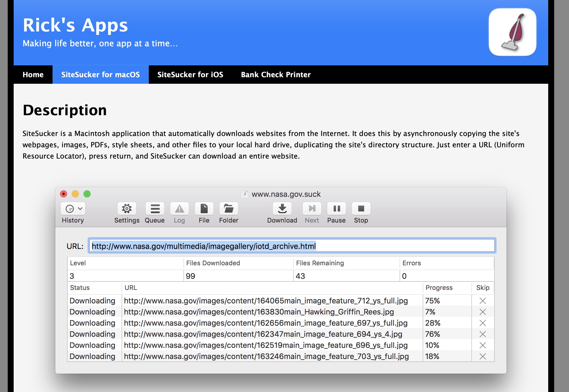Click the Log warning triangle icon
The height and width of the screenshot is (392, 569).
(x=179, y=209)
